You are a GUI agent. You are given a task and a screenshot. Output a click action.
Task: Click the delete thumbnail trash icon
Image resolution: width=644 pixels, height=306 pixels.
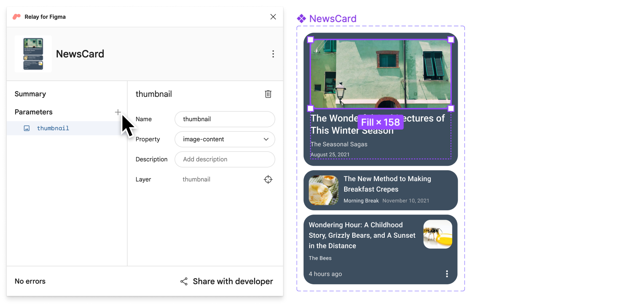268,94
